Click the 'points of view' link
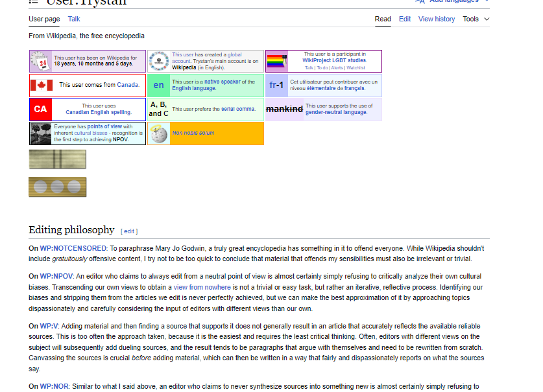Screen dimensions: 543x392 pyautogui.click(x=104, y=126)
